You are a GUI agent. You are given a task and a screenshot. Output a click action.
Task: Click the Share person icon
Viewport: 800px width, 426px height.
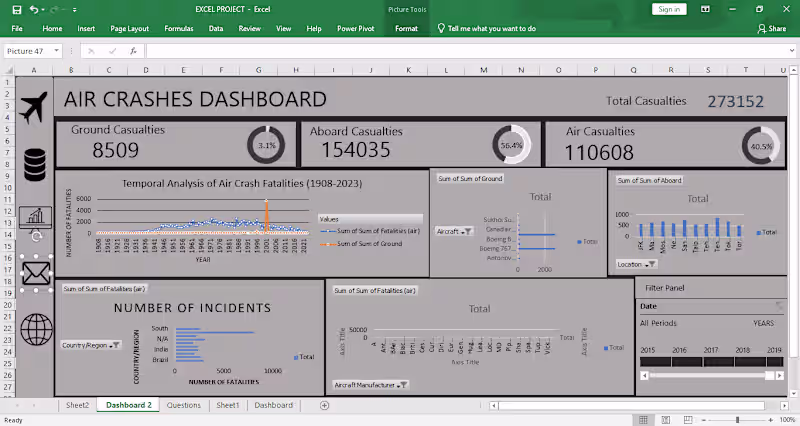click(762, 29)
